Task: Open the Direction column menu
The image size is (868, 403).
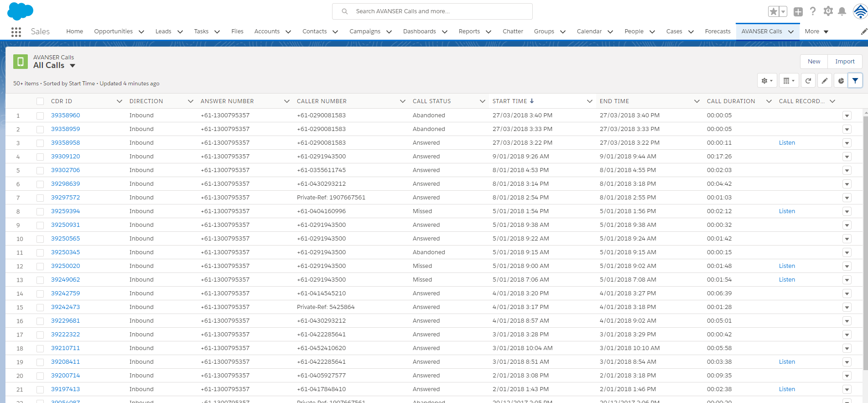Action: pyautogui.click(x=191, y=101)
